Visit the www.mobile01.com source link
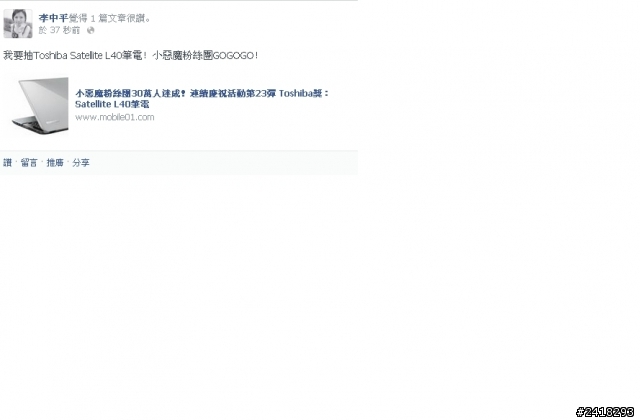The width and height of the screenshot is (640, 420). 115,118
